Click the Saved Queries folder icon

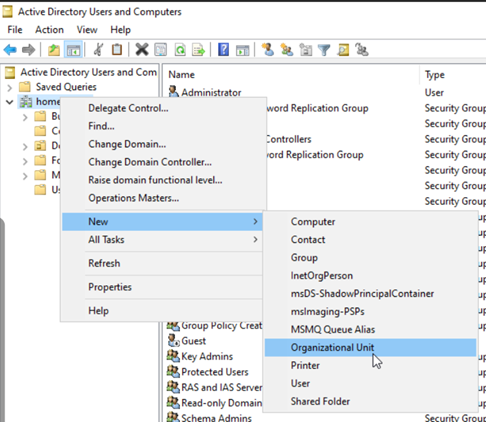(x=25, y=87)
